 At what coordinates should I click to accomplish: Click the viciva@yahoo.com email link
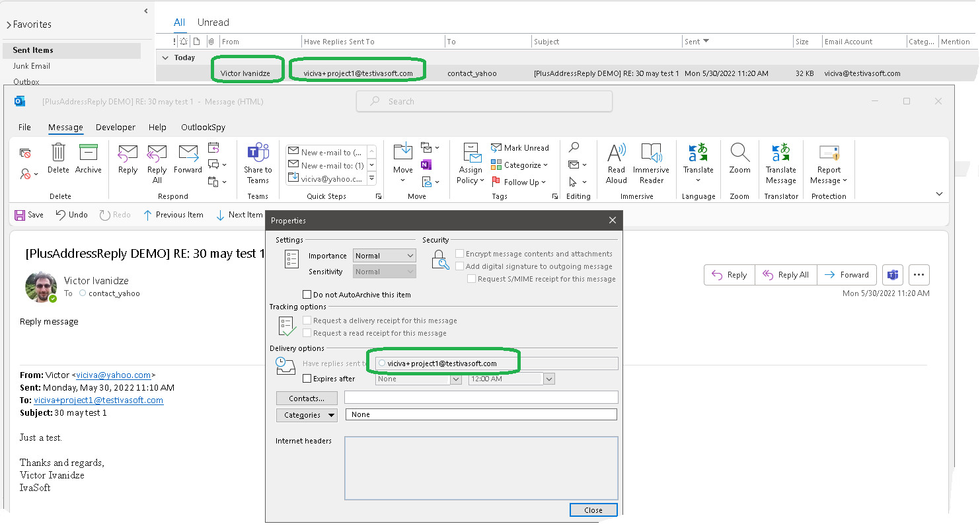[113, 375]
